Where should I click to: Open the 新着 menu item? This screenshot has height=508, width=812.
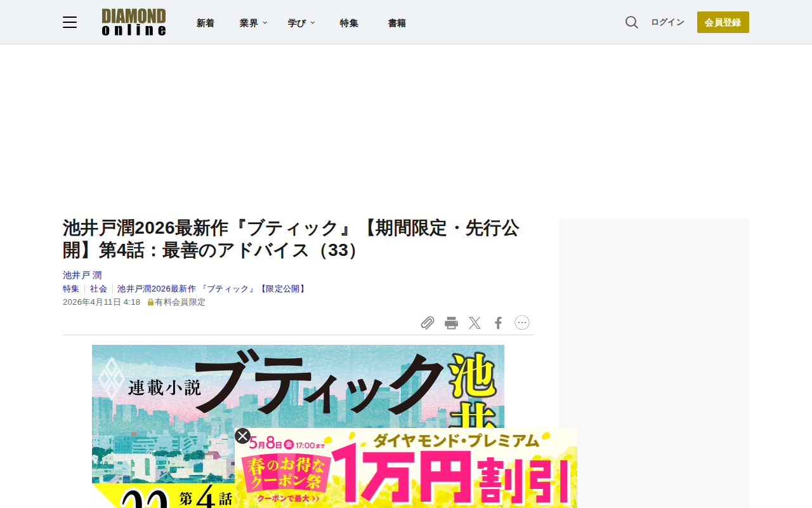[206, 23]
